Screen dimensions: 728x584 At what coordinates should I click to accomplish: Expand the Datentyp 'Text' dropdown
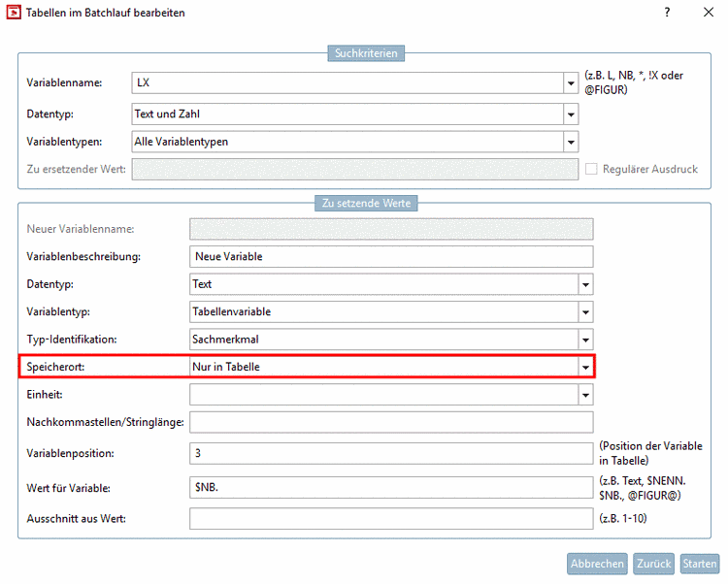[585, 284]
